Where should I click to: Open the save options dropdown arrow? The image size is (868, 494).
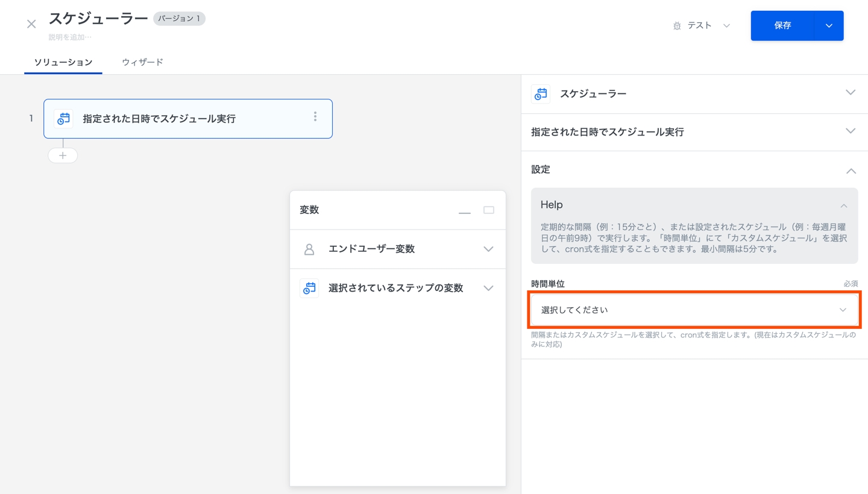coord(829,26)
